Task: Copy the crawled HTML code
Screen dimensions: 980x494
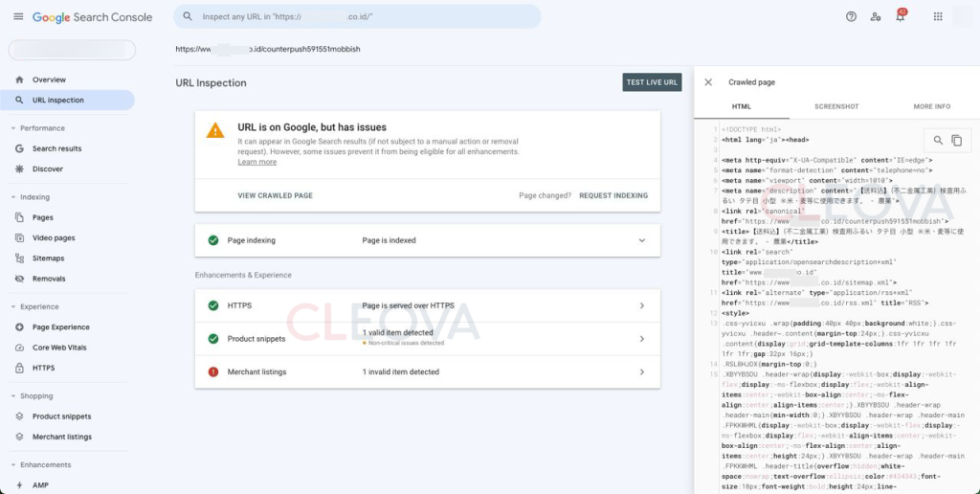Action: click(x=956, y=141)
